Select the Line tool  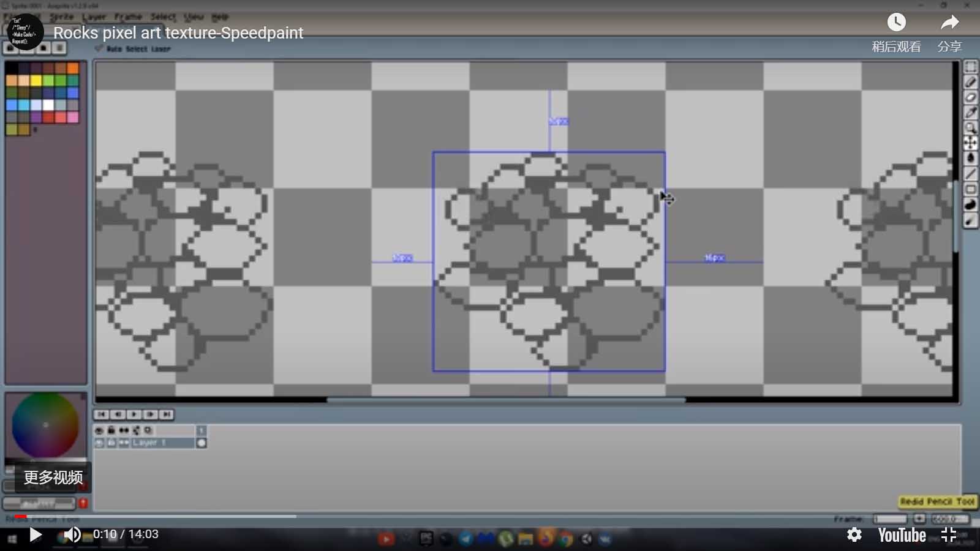(970, 174)
